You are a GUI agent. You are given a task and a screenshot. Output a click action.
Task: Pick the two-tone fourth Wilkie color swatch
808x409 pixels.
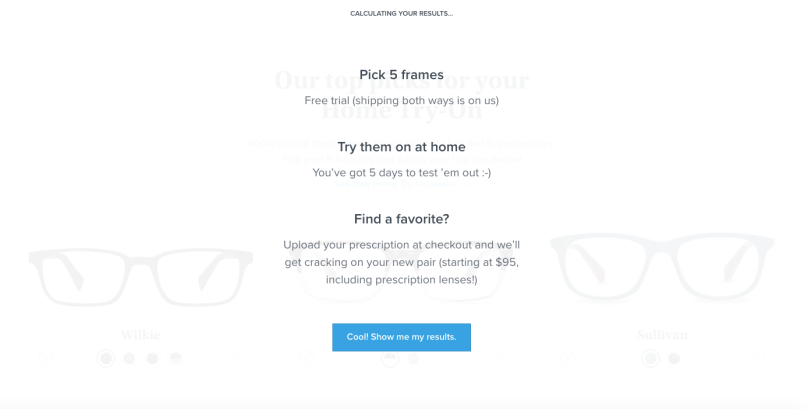pos(175,358)
